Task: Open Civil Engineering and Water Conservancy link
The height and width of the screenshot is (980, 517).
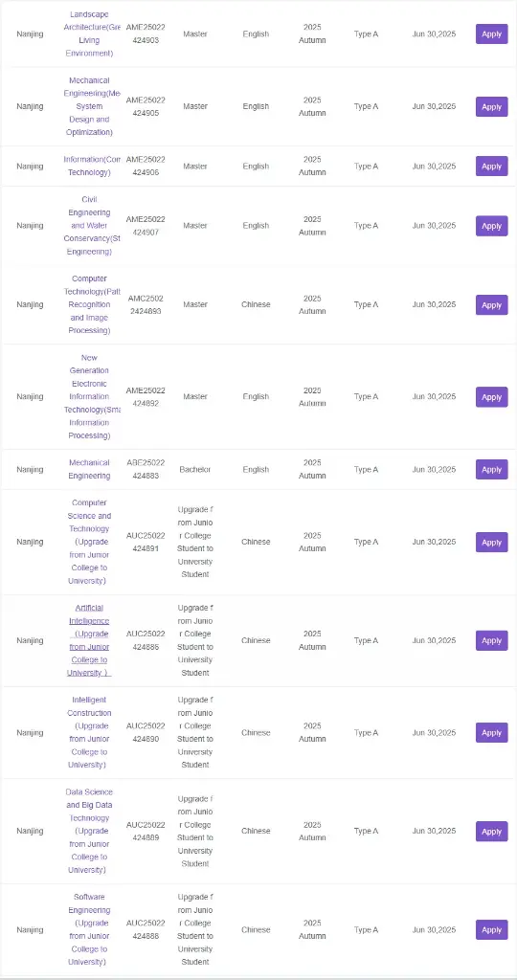Action: [x=89, y=226]
